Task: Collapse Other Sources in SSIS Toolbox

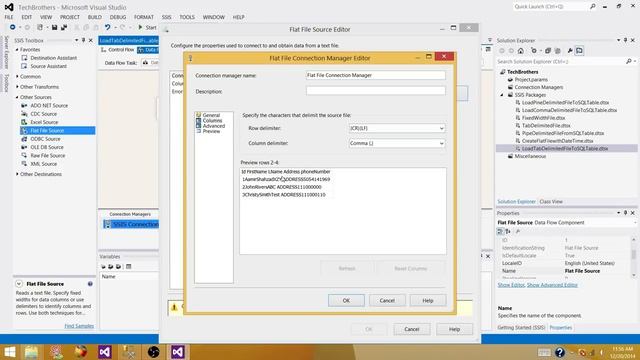Action: coord(17,97)
